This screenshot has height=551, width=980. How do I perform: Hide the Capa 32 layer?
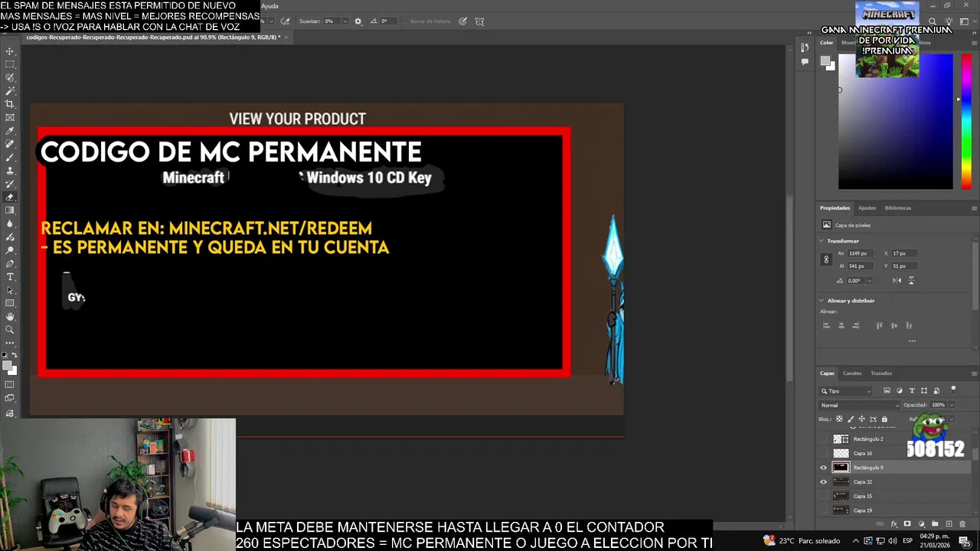(x=824, y=482)
